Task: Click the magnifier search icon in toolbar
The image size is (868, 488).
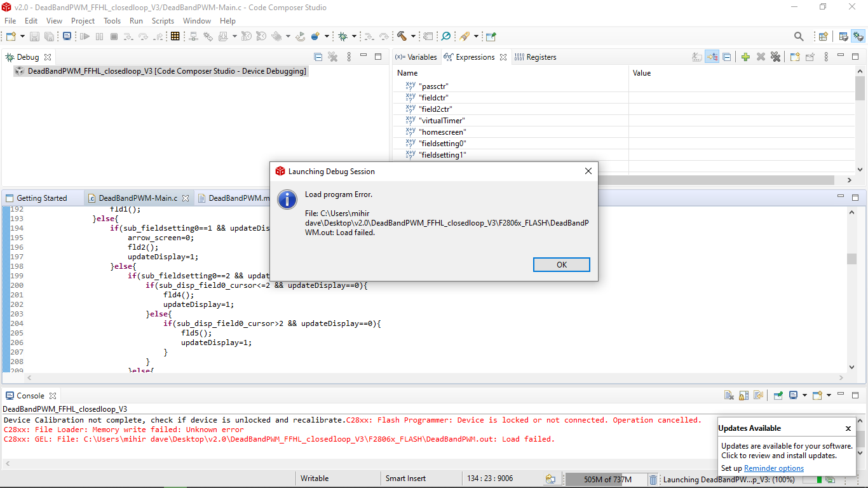Action: (799, 37)
